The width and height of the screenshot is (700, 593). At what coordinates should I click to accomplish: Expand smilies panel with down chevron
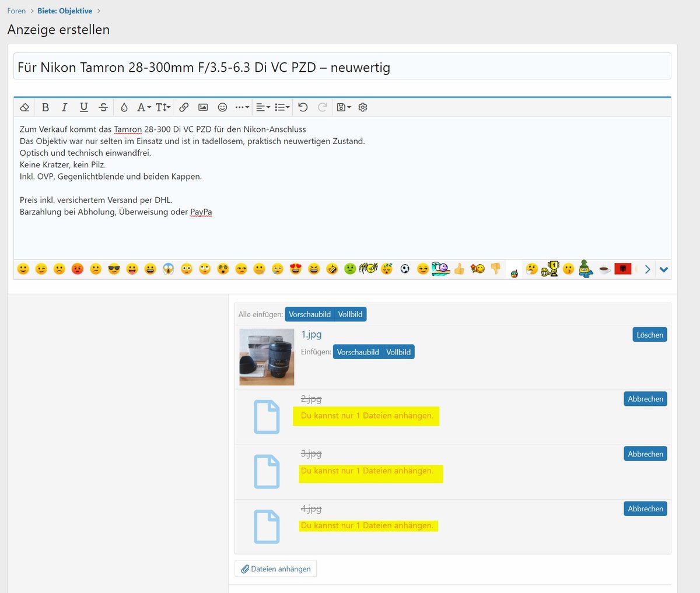coord(663,269)
